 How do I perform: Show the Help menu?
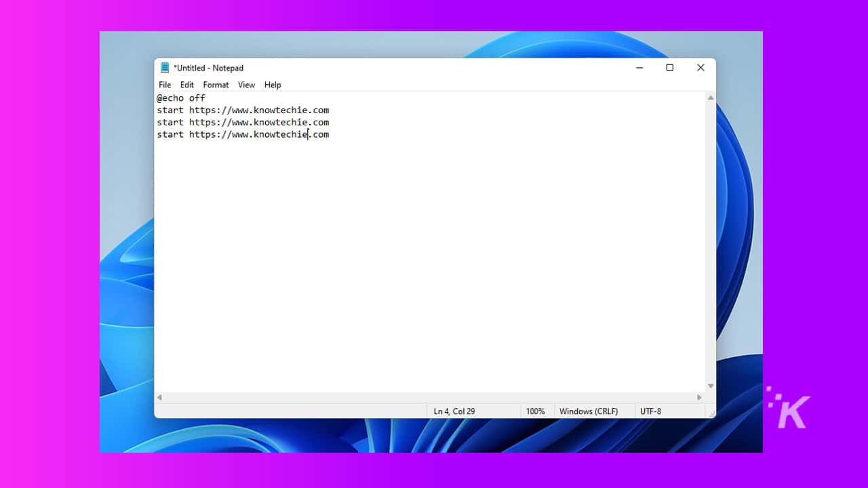(273, 85)
